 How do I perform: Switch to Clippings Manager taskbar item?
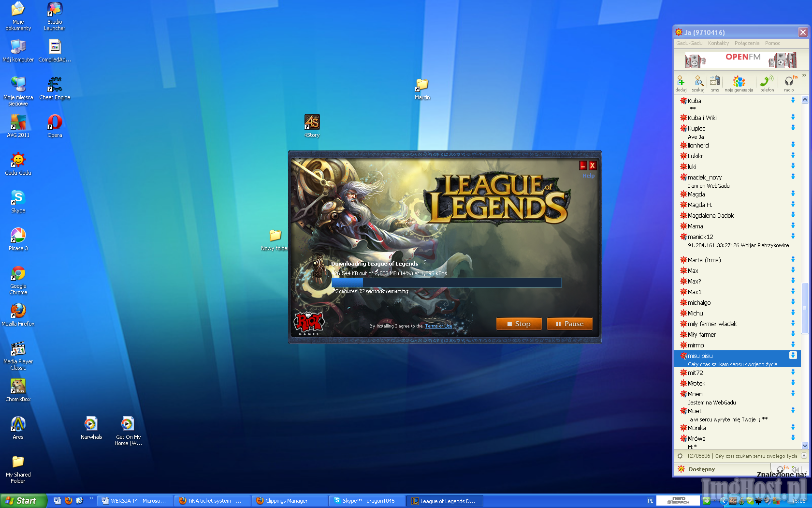[x=289, y=501]
